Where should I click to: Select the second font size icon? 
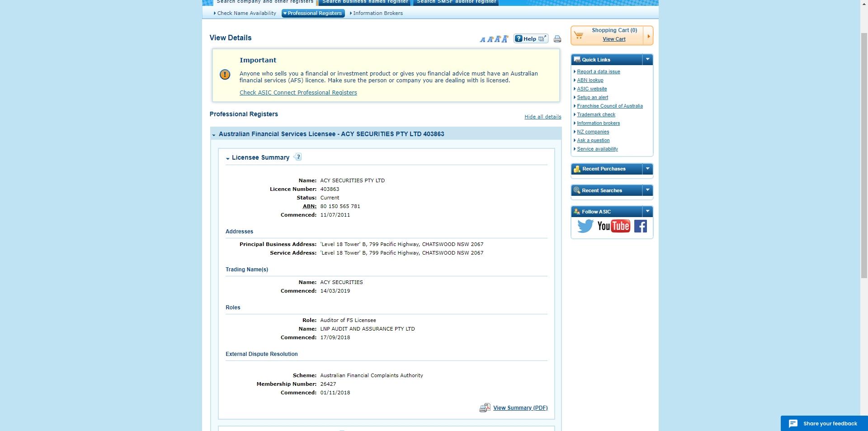point(490,39)
